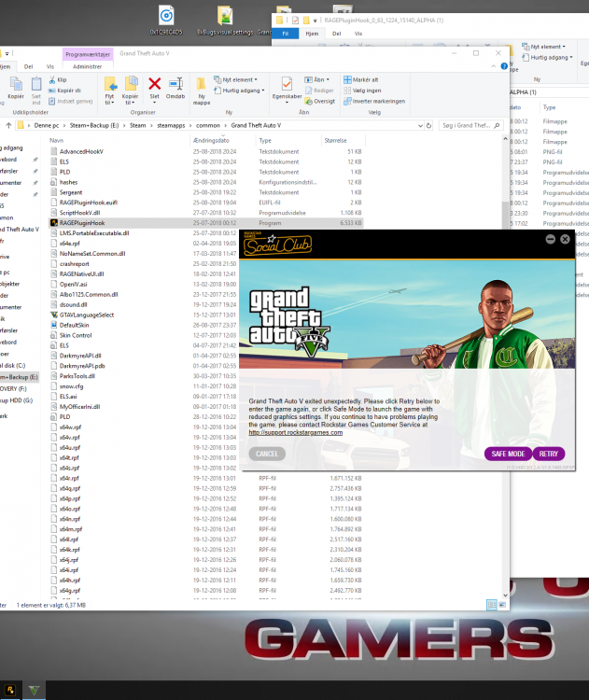Click the Slet (delete) red X icon

[x=155, y=84]
